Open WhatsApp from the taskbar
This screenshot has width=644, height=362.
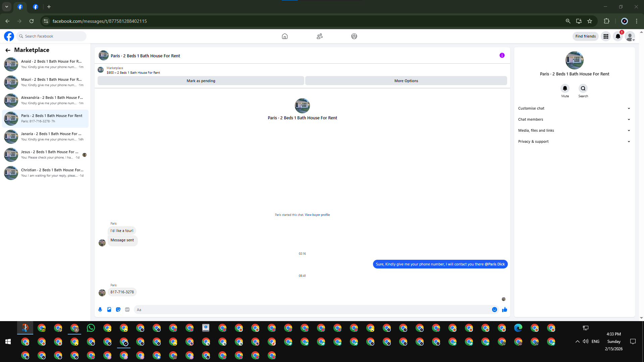(91, 328)
